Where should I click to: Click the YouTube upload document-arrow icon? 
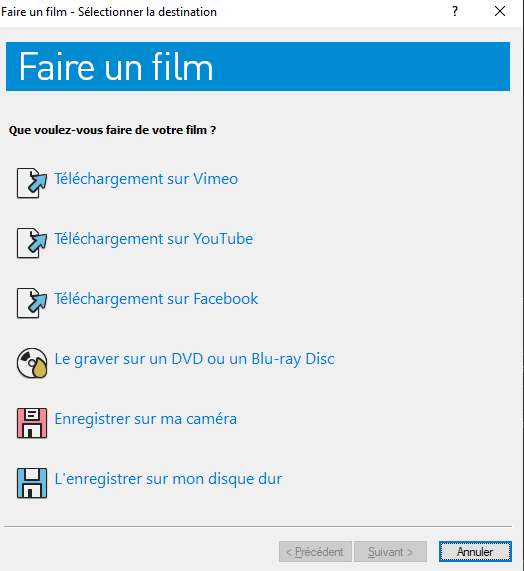(x=32, y=243)
